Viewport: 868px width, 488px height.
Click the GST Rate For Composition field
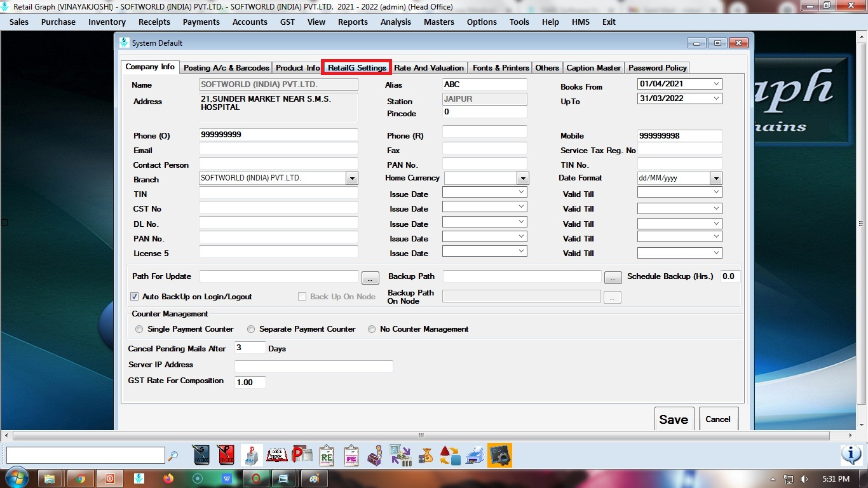pos(250,382)
